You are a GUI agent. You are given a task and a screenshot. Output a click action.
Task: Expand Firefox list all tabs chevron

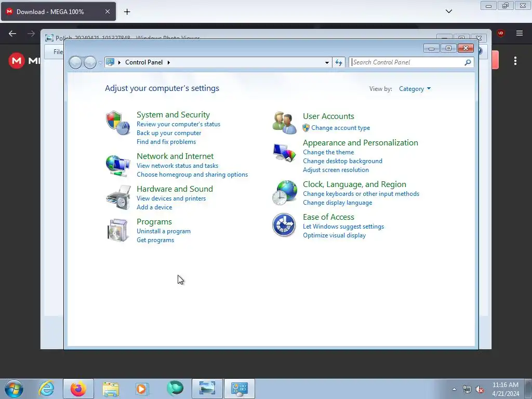pos(448,11)
